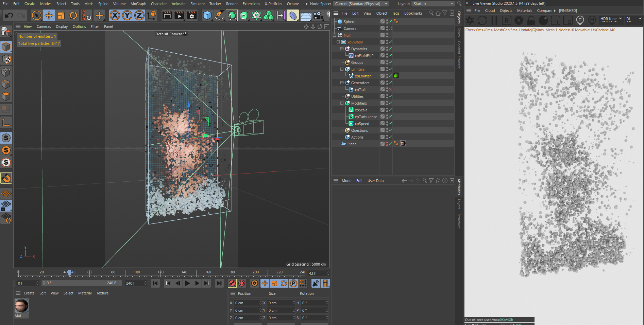Screen dimensions: 644x325
Task: Open the Layout Startup dropdown
Action: [433, 4]
